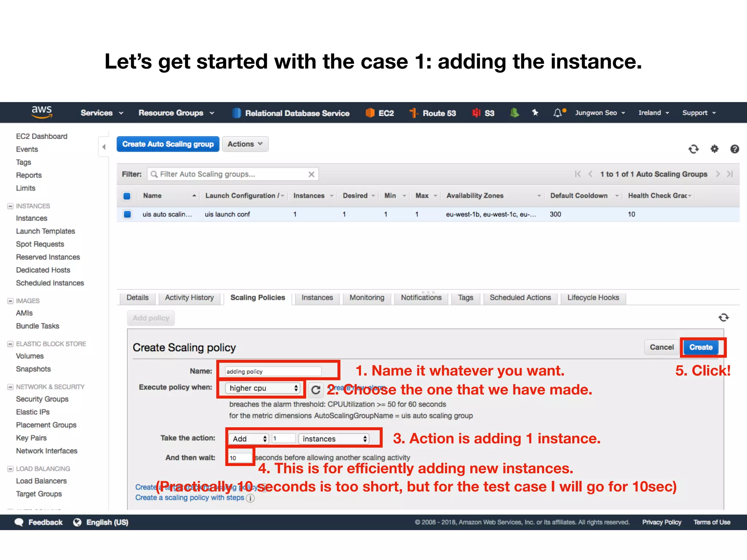Open the S3 shortcut icon

tap(476, 113)
